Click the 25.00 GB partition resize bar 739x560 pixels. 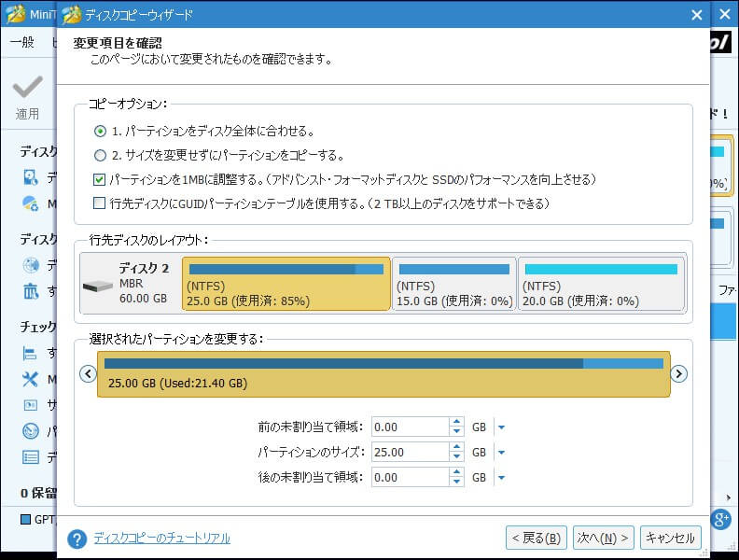coord(383,374)
